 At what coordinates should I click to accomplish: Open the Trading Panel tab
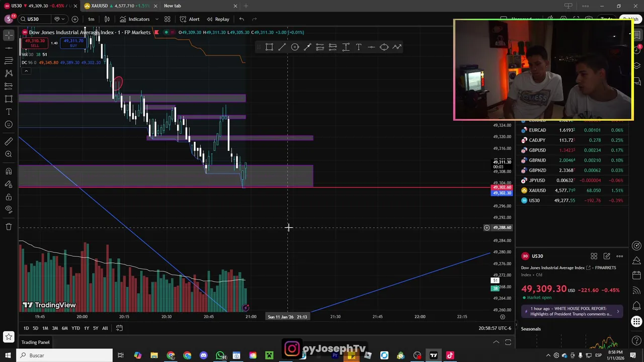coord(35,342)
